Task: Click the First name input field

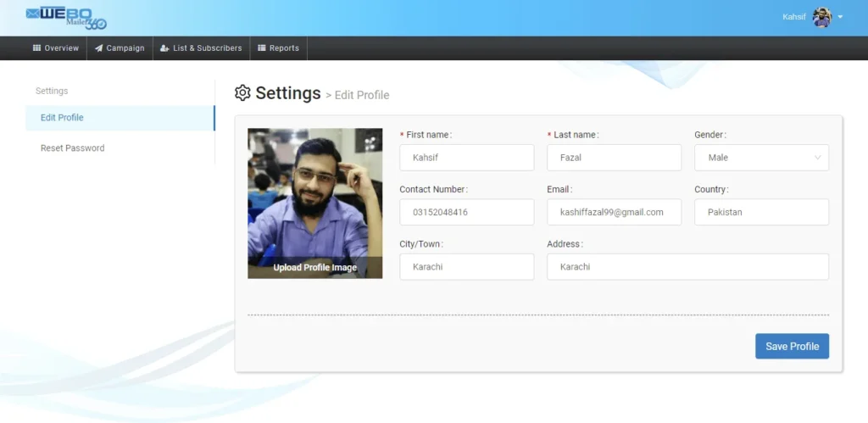Action: tap(466, 158)
